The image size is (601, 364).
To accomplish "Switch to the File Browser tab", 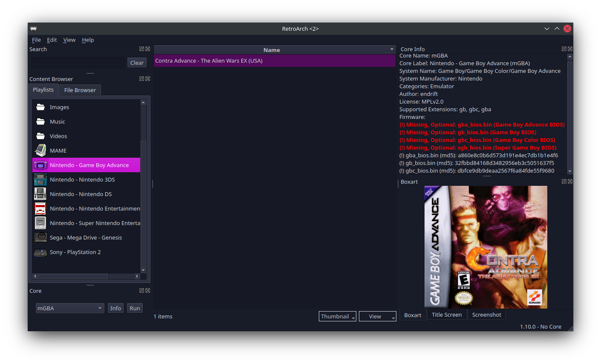I will 80,90.
